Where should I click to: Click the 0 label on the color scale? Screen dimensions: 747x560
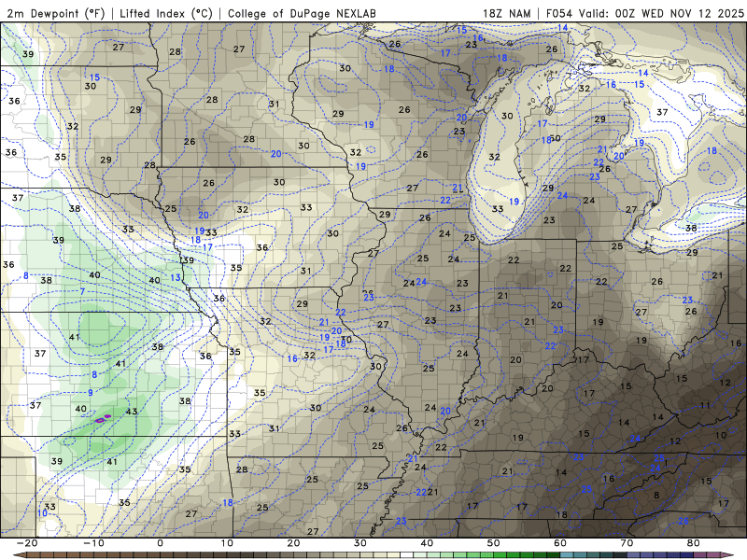[160, 543]
